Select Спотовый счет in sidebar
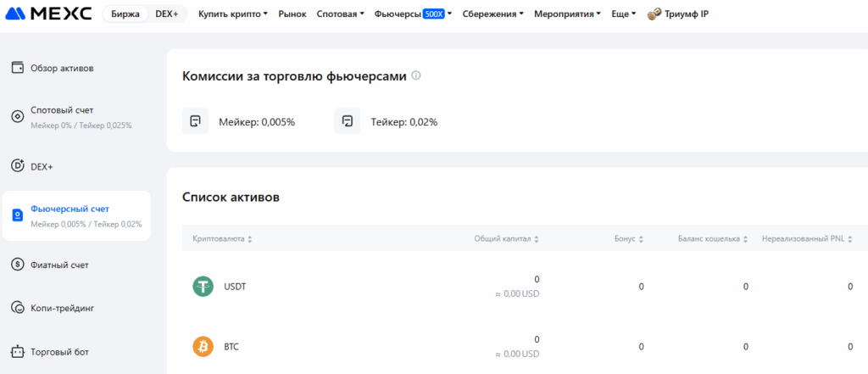 pos(75,117)
